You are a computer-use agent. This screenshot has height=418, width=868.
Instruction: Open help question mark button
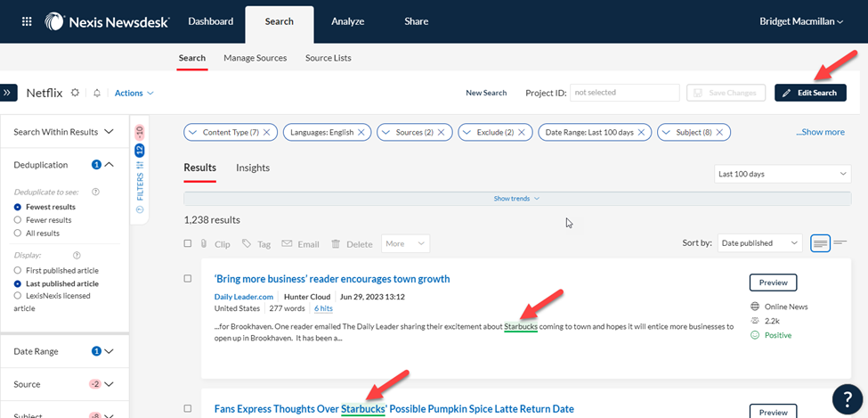pyautogui.click(x=848, y=398)
